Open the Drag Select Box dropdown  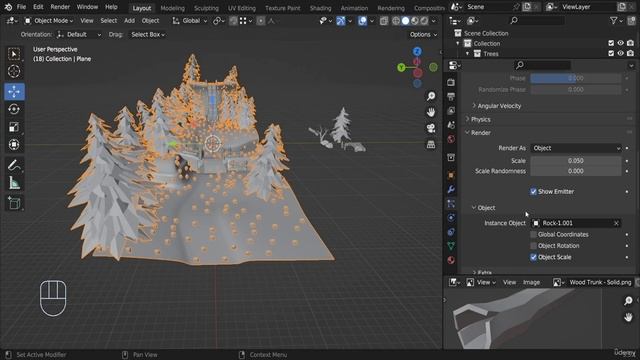pos(148,35)
